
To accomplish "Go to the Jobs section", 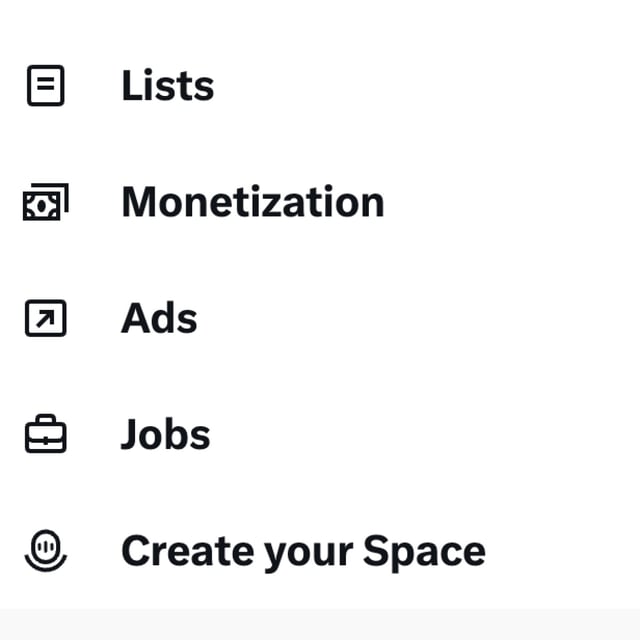I will (165, 435).
